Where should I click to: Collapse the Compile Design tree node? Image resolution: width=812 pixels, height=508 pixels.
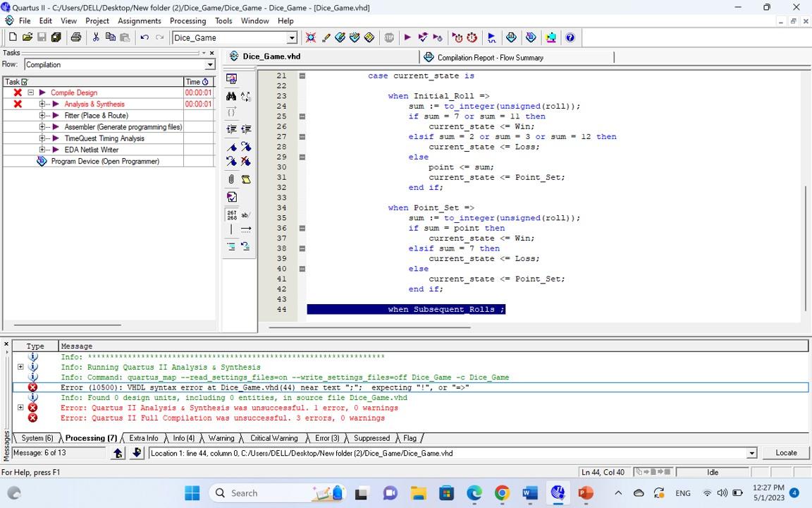[x=31, y=92]
